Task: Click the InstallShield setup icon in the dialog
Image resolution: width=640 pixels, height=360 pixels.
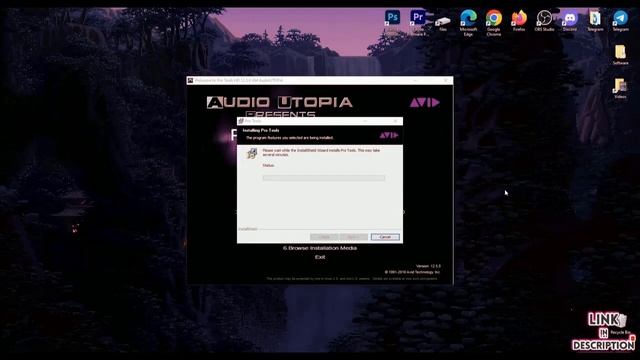Action: click(x=252, y=153)
